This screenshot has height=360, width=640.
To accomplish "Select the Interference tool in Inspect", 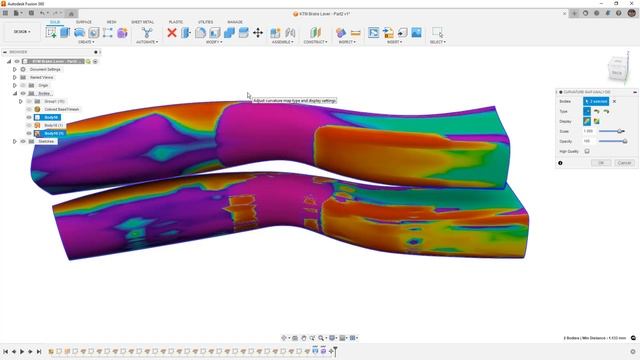I will (x=341, y=33).
